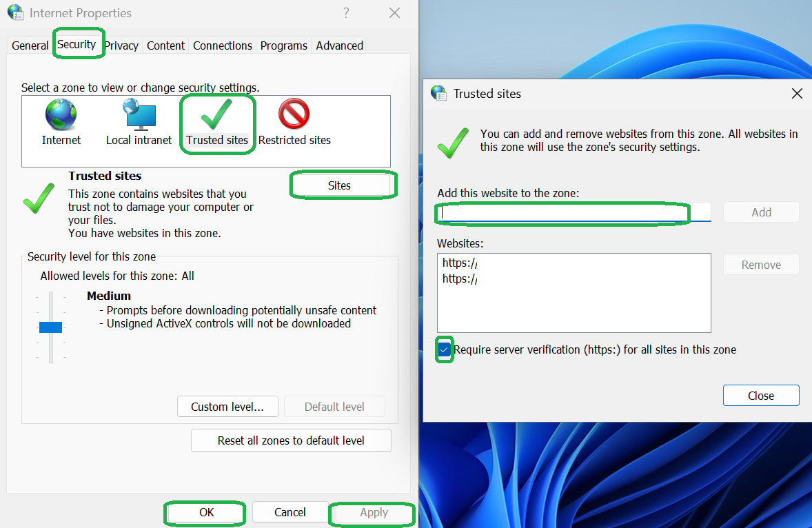The image size is (812, 528).
Task: Go to the Content tab
Action: click(165, 45)
